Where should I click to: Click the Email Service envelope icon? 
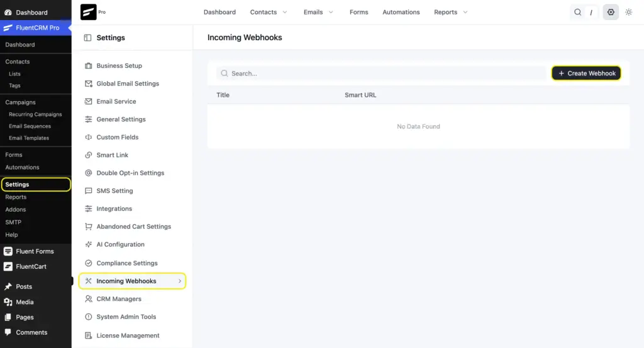click(88, 101)
